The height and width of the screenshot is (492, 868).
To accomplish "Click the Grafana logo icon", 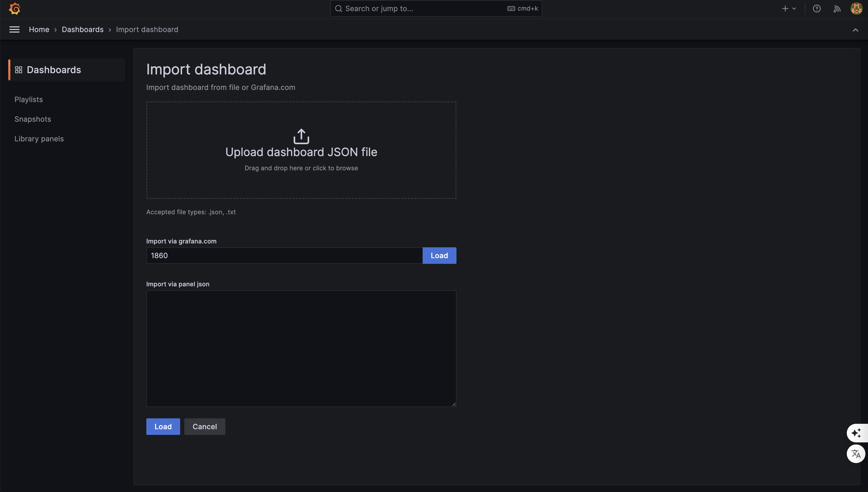I will click(x=14, y=9).
